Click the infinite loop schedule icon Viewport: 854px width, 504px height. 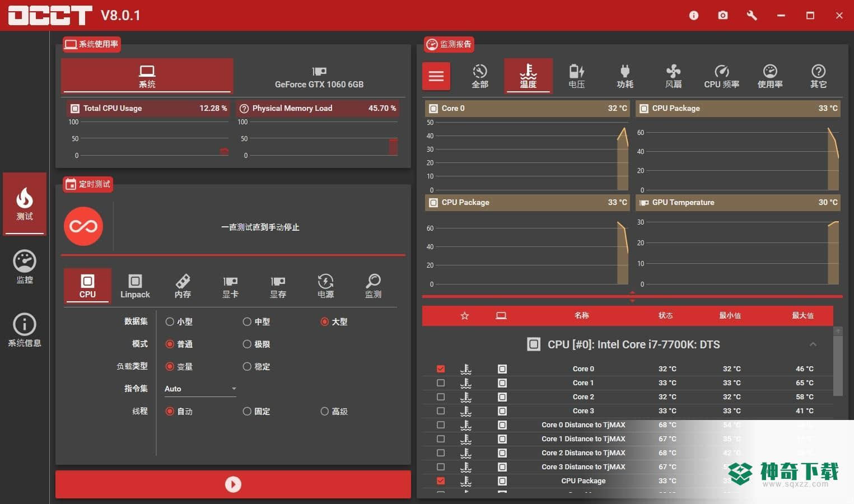83,227
